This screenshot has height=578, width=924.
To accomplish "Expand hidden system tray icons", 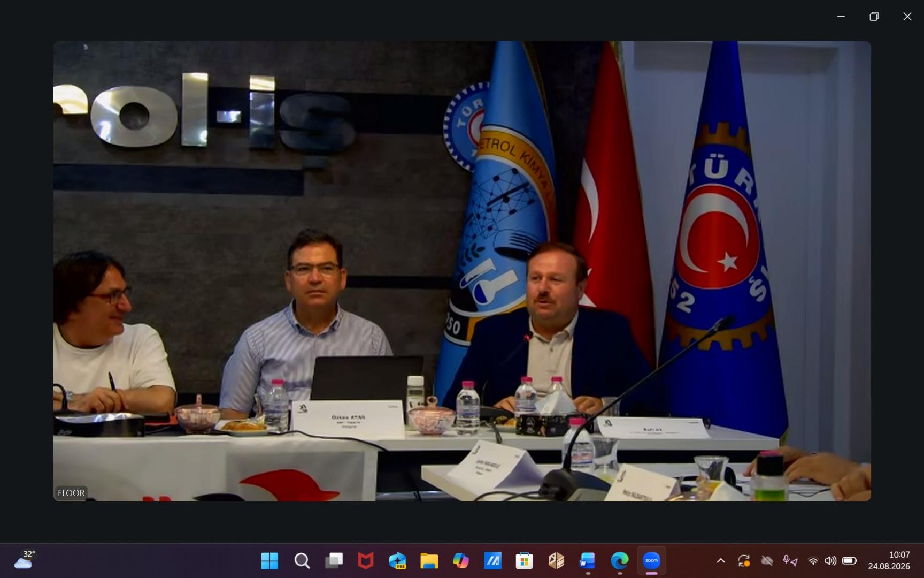I will pos(721,561).
